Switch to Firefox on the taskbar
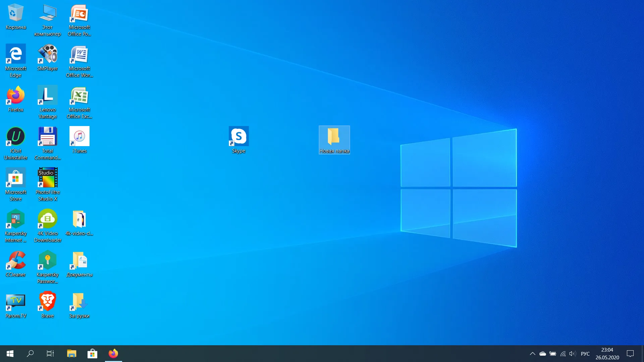This screenshot has height=362, width=644. tap(113, 354)
